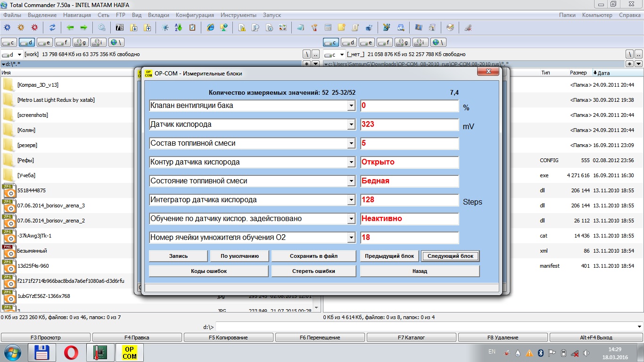Open the calculator icon in toolbar
Screen dimensions: 644x362
(x=328, y=27)
